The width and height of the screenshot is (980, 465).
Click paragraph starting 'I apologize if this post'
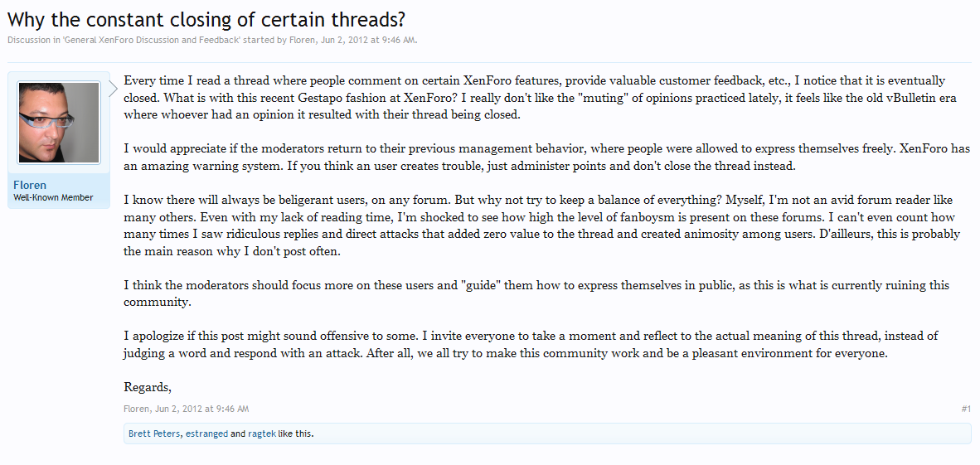531,345
